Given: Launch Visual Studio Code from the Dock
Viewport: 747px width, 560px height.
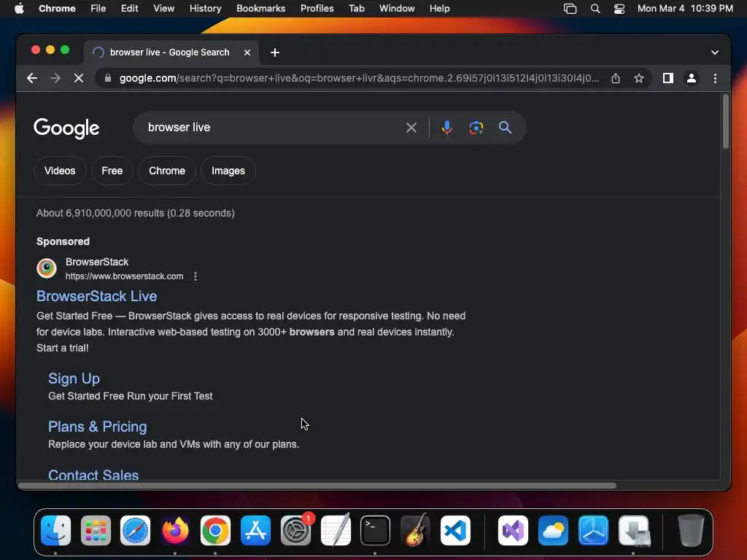Looking at the screenshot, I should coord(455,531).
